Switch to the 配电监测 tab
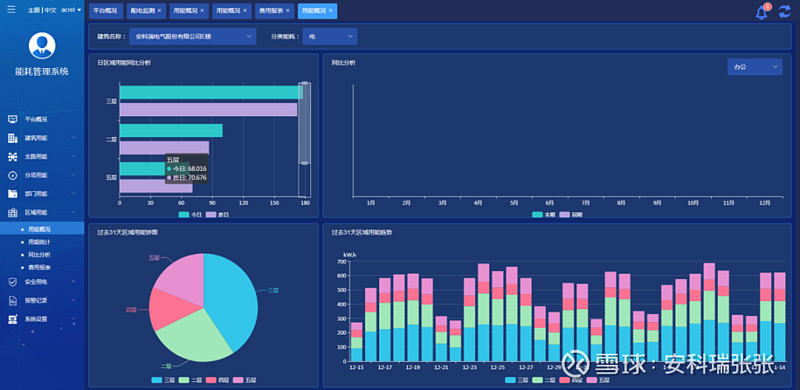 146,11
